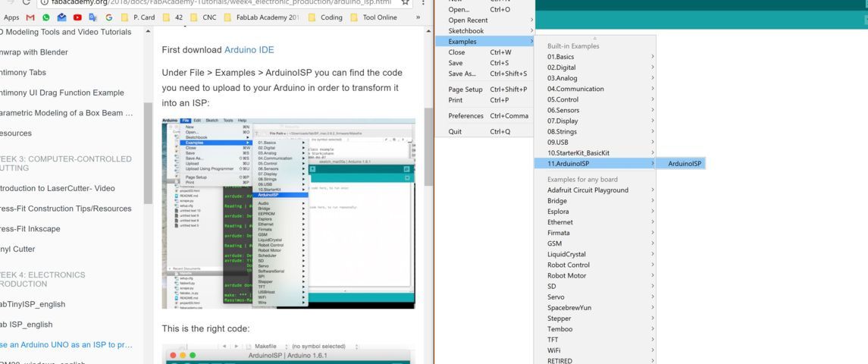Open the P. Card bookmark folder
This screenshot has width=868, height=364.
point(138,17)
